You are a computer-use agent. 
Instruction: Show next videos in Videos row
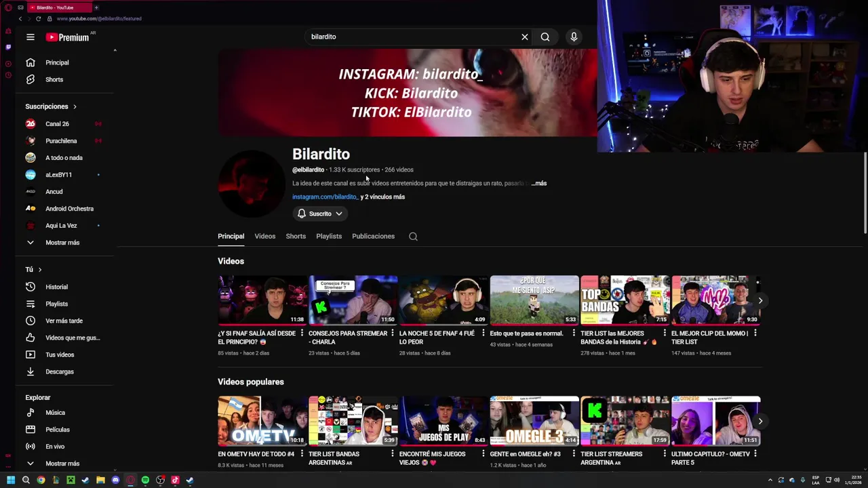coord(760,300)
